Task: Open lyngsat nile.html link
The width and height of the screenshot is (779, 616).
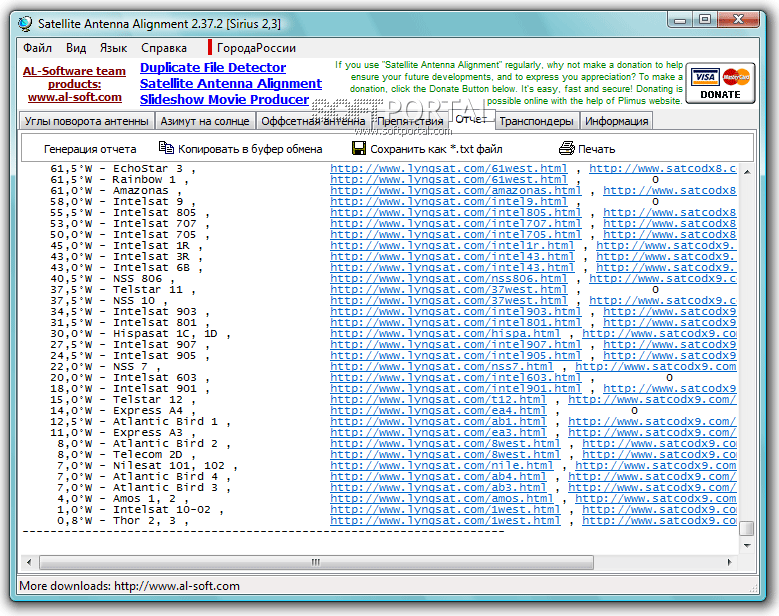Action: tap(442, 465)
